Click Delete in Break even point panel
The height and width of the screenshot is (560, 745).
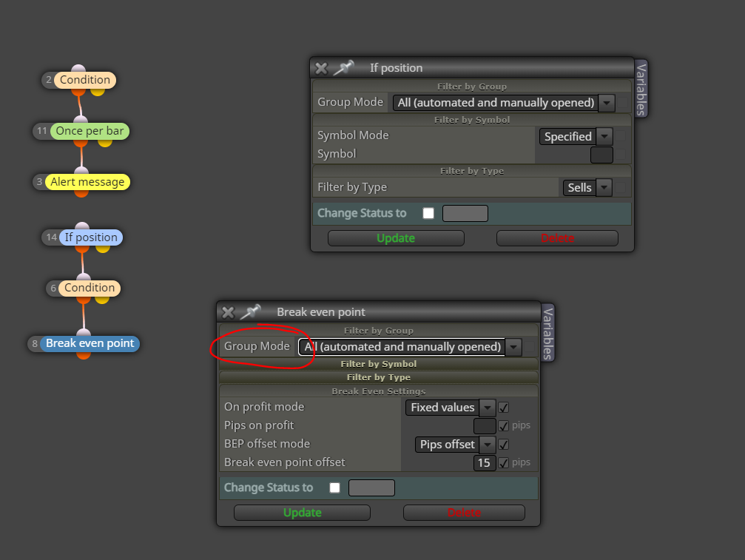tap(464, 513)
